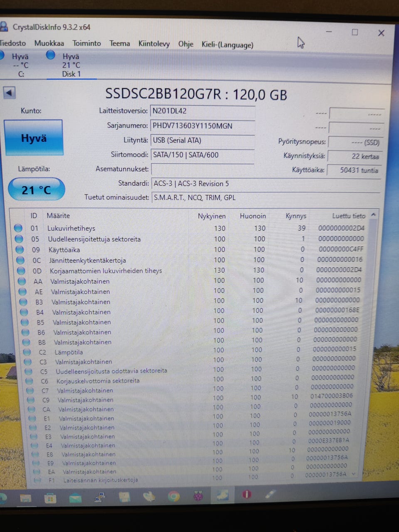Click status circle of row B3

[x=24, y=302]
